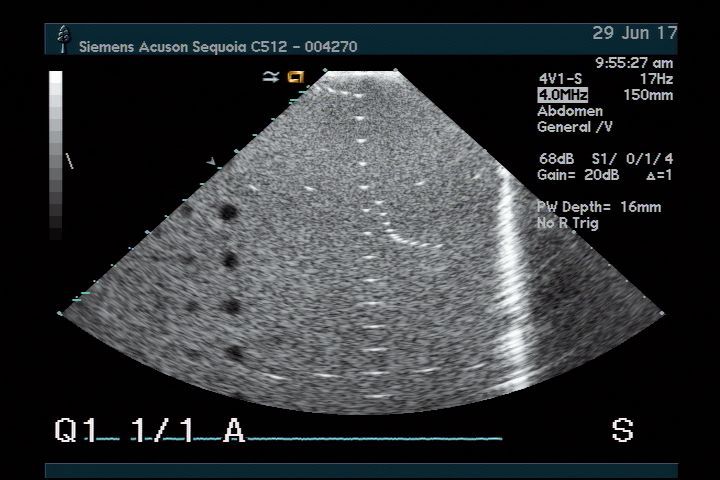720x480 pixels.
Task: Click the 4V1-S transducer label
Action: [x=560, y=79]
